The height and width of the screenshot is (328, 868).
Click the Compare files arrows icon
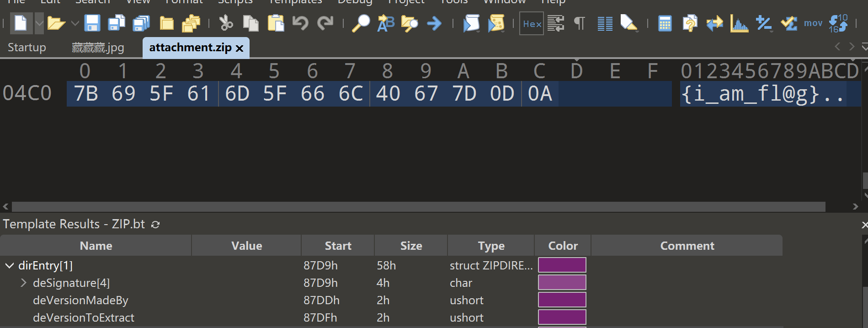[714, 23]
